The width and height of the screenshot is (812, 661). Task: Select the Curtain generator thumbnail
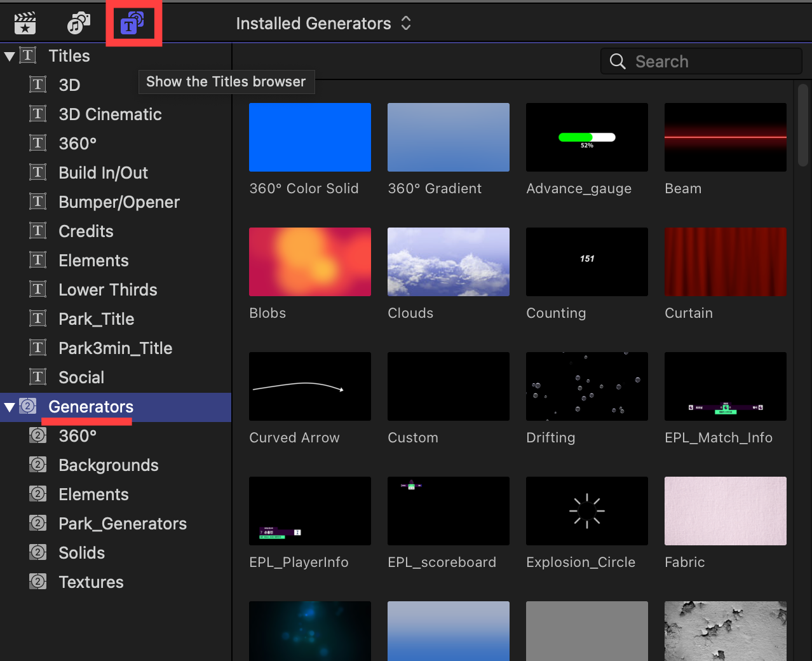(x=726, y=262)
